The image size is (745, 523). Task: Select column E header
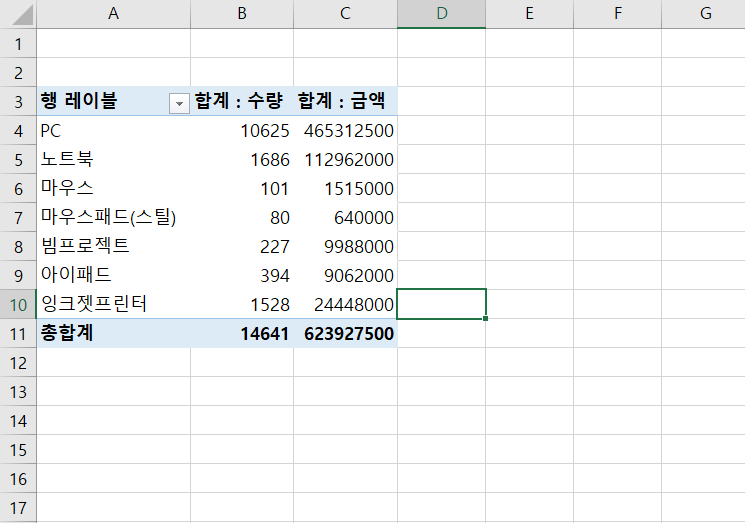[529, 14]
